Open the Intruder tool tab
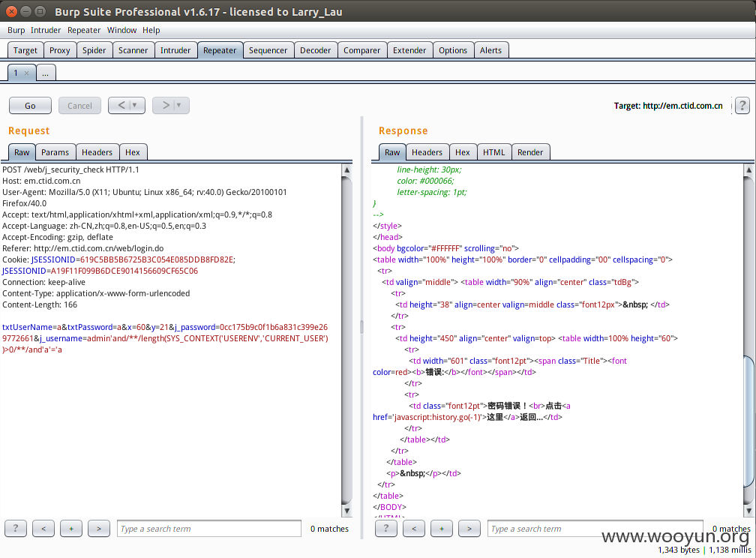This screenshot has height=558, width=756. 175,50
